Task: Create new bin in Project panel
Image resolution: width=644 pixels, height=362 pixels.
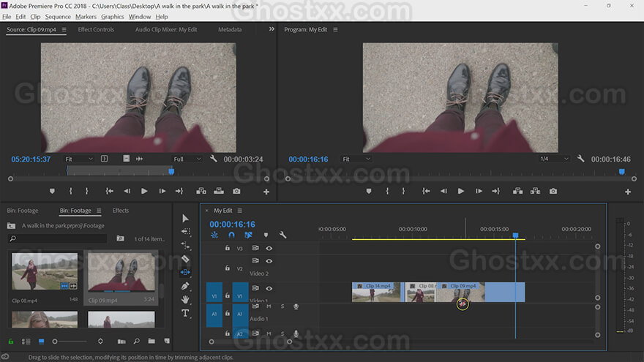Action: pyautogui.click(x=151, y=341)
